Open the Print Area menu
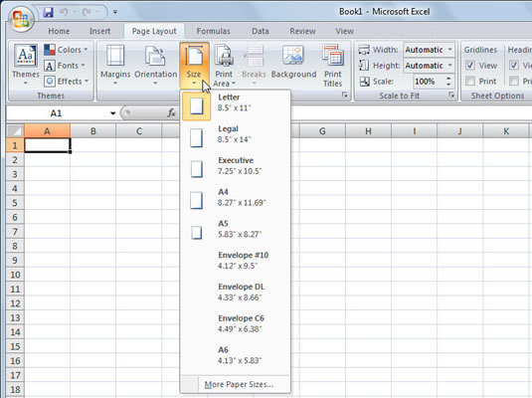Screen dimensions: 532x398 [x=224, y=65]
